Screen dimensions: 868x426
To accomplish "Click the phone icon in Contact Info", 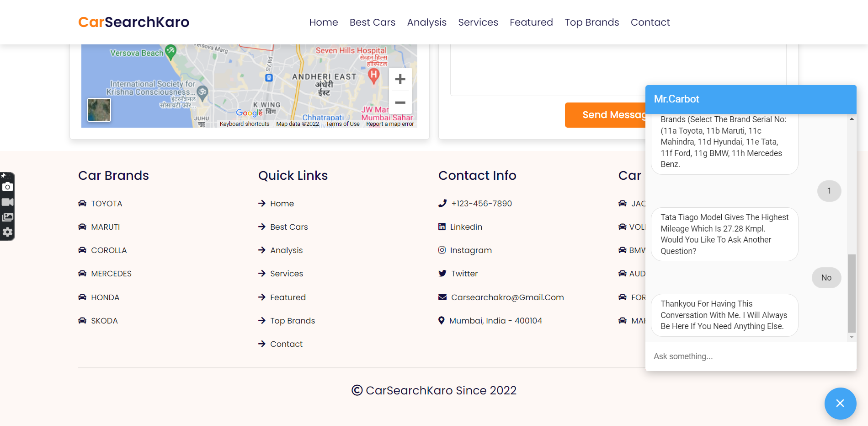I will pyautogui.click(x=442, y=203).
